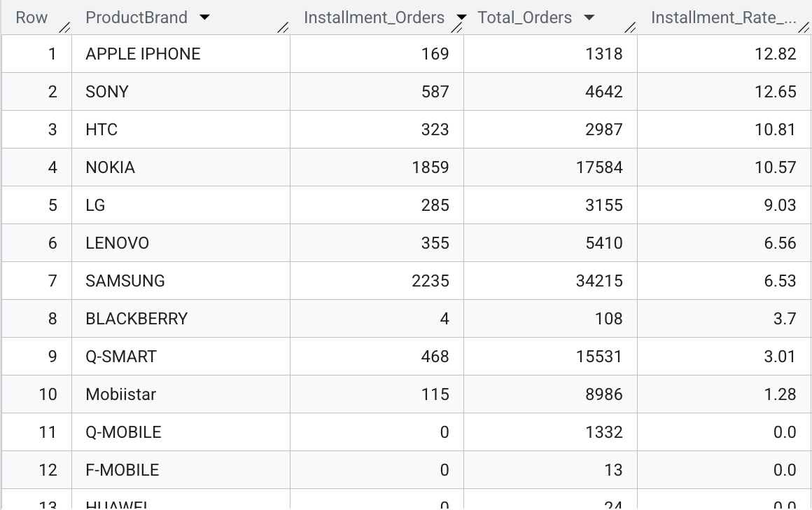
Task: Click installment orders value 2235
Action: (x=430, y=281)
